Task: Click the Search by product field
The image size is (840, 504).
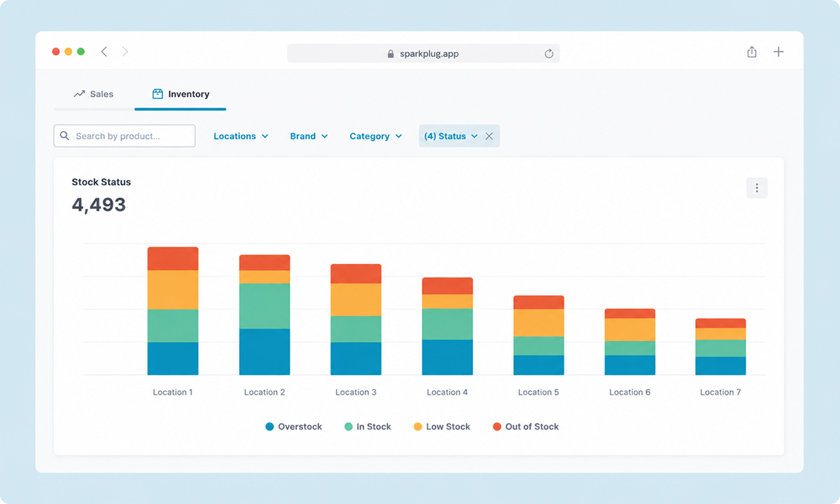Action: tap(125, 136)
